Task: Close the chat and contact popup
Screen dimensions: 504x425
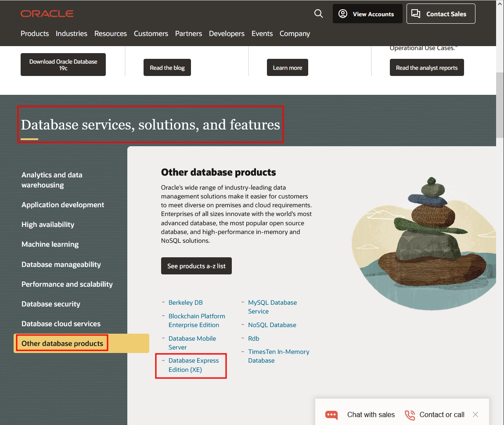Action: [475, 415]
